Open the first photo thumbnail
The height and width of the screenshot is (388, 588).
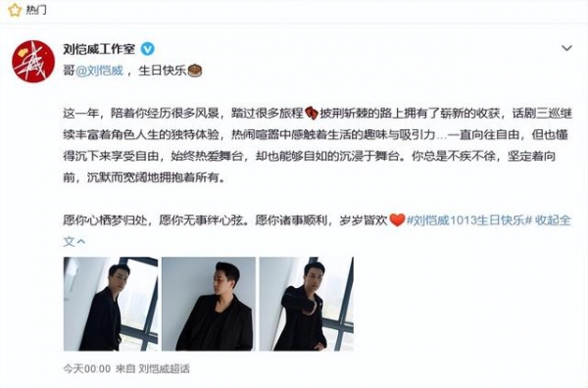[x=111, y=304]
